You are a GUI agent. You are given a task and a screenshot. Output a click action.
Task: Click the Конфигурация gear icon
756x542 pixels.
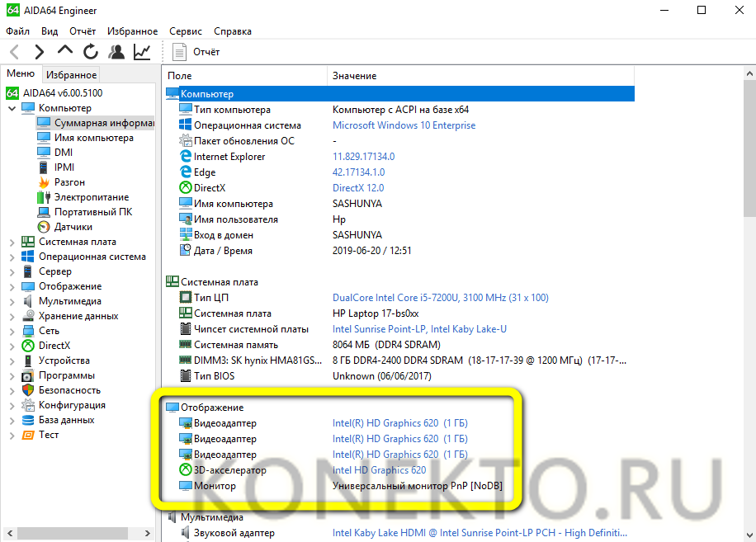[x=28, y=406]
